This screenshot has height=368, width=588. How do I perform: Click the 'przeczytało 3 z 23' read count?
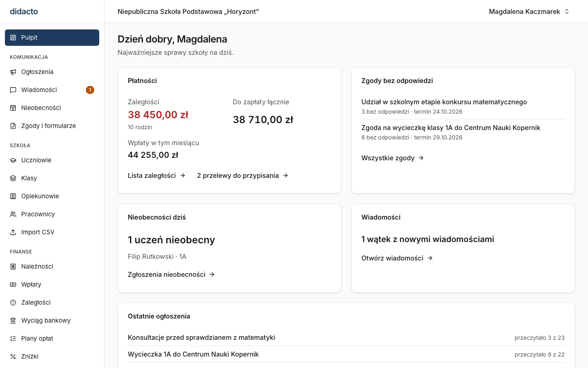(539, 338)
